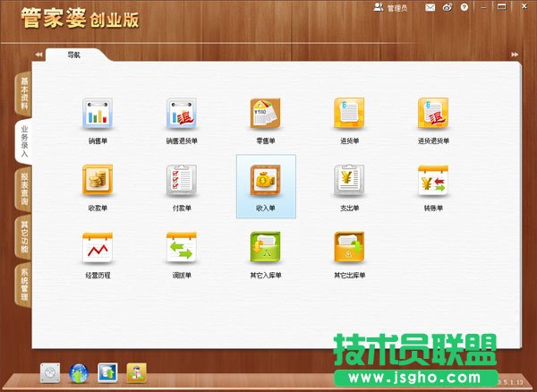Click the 管理员 user icon
This screenshot has height=392, width=537.
(379, 7)
